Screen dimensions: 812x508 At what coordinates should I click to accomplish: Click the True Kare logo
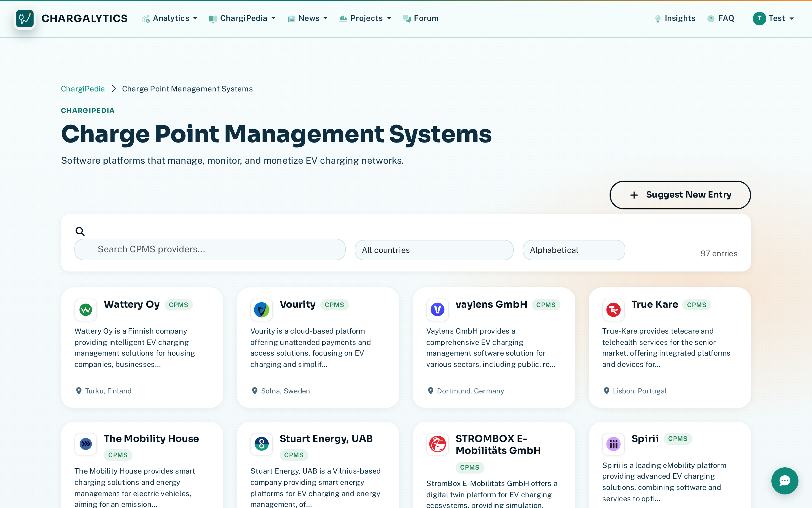613,309
